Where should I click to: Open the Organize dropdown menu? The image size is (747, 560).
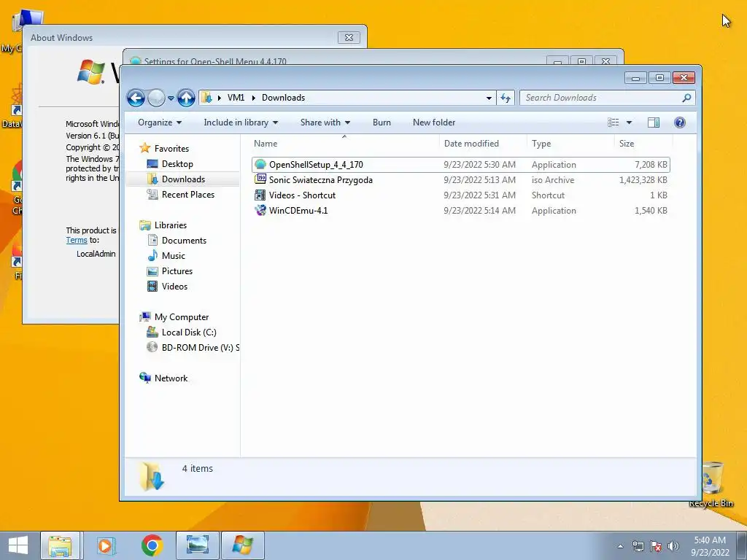pyautogui.click(x=160, y=122)
